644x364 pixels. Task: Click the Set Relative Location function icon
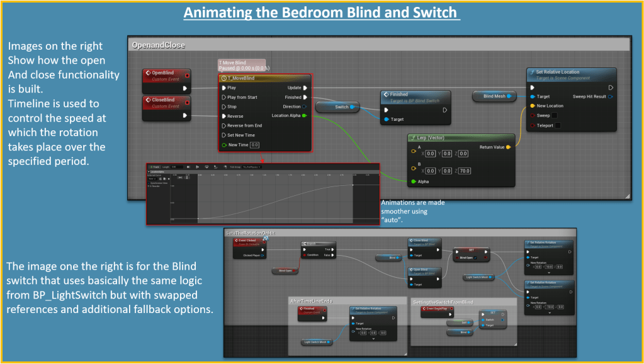pos(532,72)
